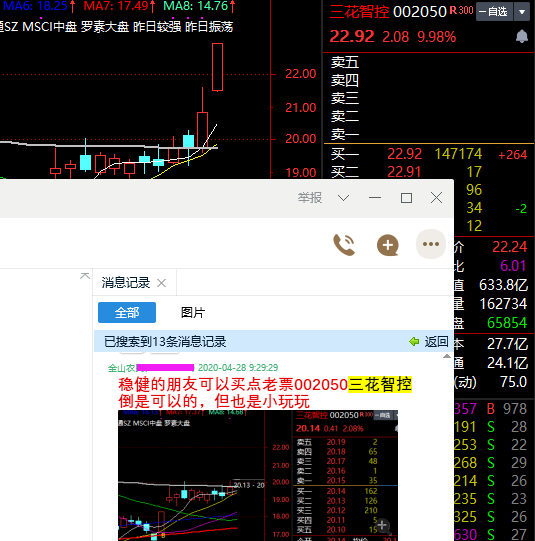Image resolution: width=535 pixels, height=541 pixels.
Task: Switch to the 图片 tab
Action: pyautogui.click(x=193, y=313)
